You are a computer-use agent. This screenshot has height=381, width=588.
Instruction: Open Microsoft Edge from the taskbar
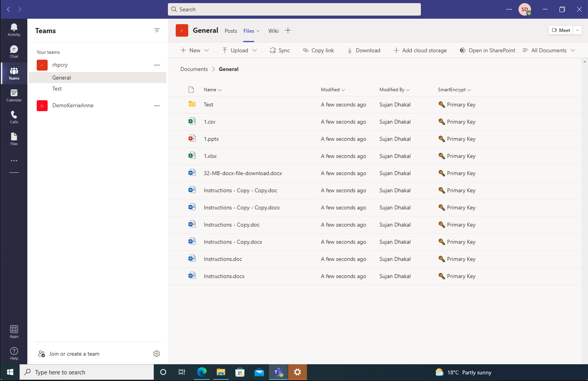[x=202, y=372]
